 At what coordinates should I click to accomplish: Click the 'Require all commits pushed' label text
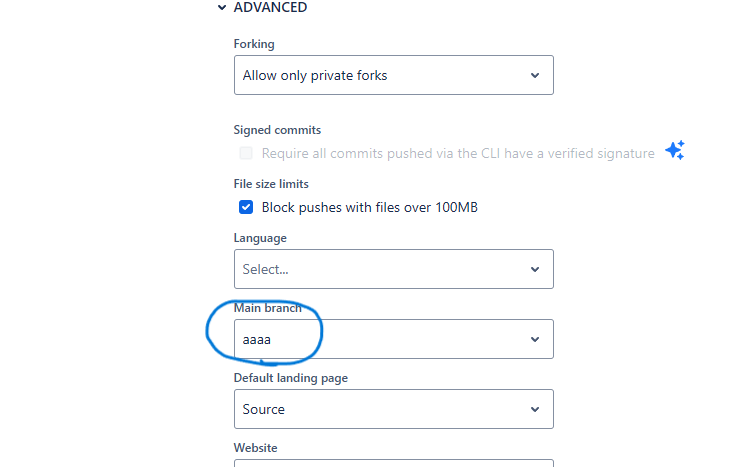[458, 153]
